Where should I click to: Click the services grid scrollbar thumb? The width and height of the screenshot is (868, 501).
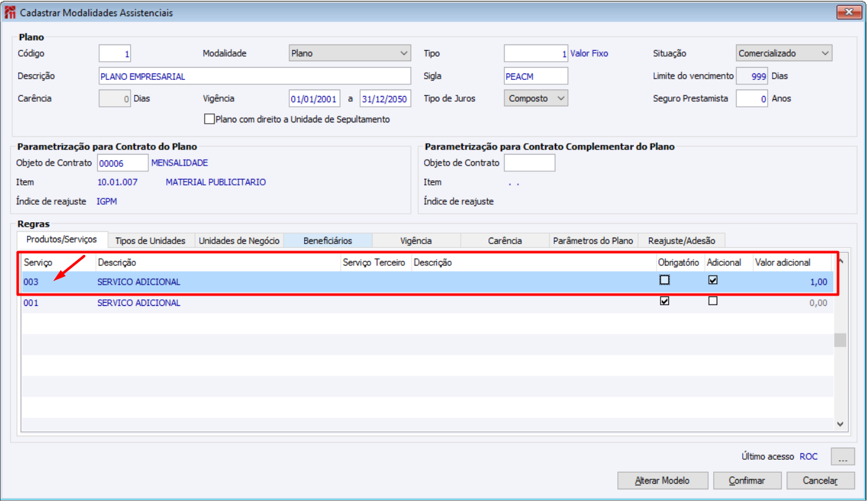point(840,340)
